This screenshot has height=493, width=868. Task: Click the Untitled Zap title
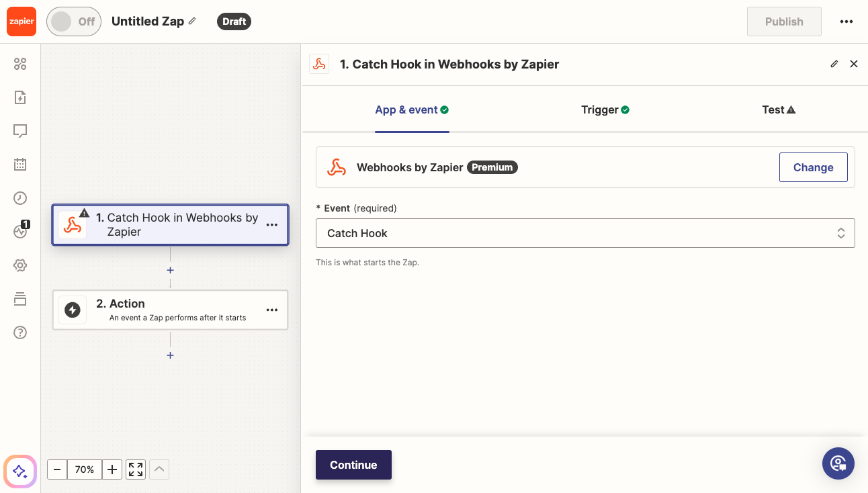pyautogui.click(x=148, y=21)
